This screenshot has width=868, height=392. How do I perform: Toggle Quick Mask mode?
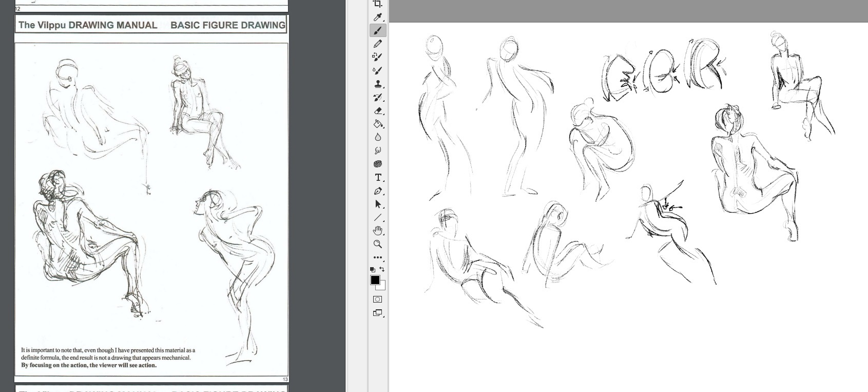click(x=377, y=300)
